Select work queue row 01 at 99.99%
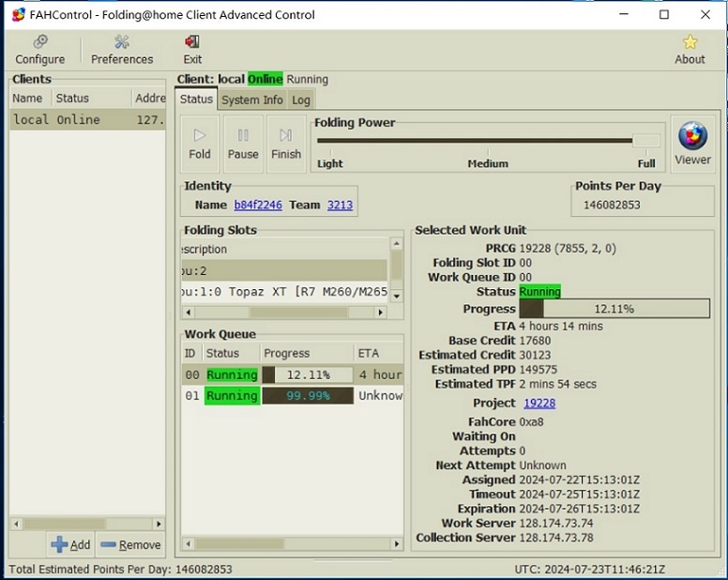Screen dimensions: 728x580 point(293,396)
